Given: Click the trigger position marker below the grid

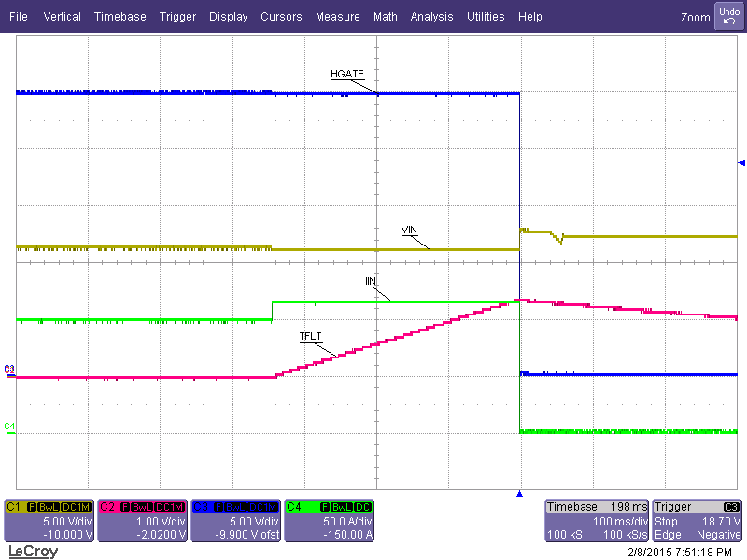Looking at the screenshot, I should tap(519, 496).
